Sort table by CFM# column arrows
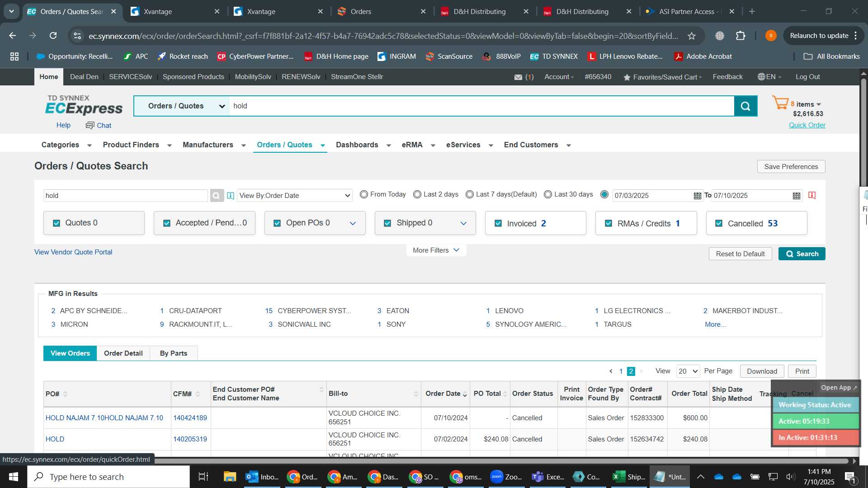 [198, 394]
